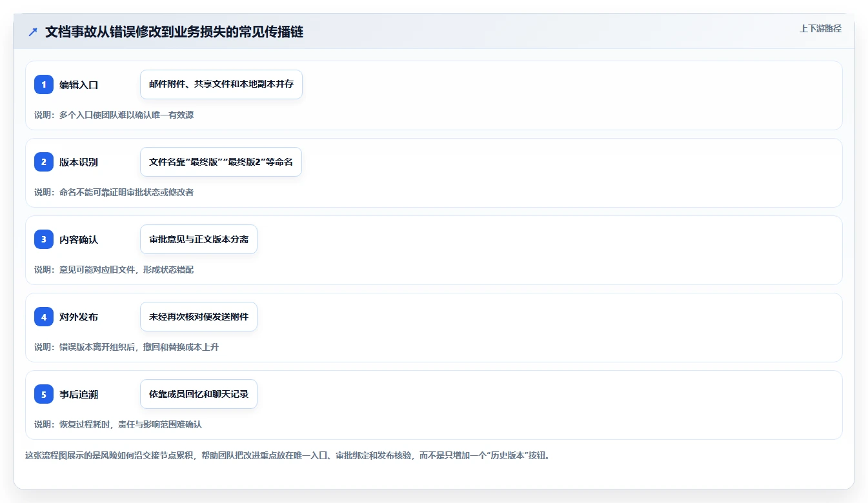Click step number badge 5

(44, 394)
